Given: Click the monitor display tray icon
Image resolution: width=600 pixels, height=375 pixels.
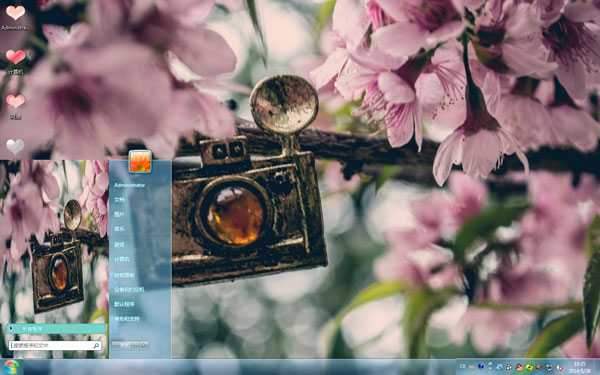Looking at the screenshot, I should (x=549, y=367).
